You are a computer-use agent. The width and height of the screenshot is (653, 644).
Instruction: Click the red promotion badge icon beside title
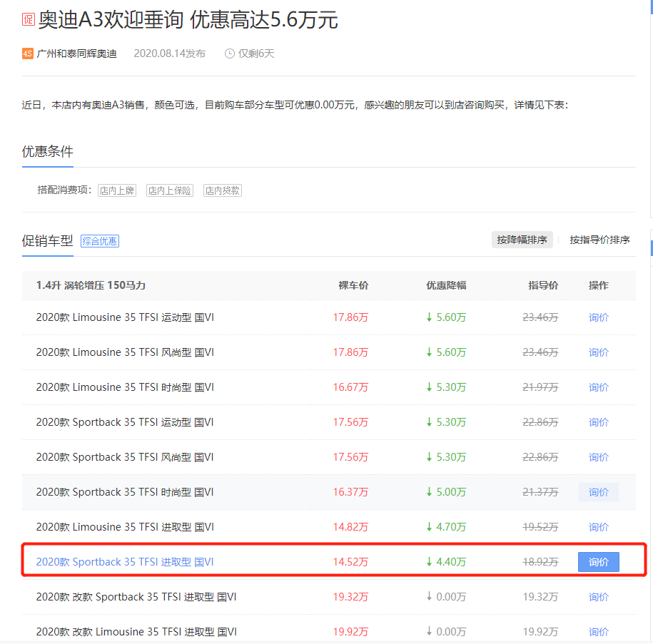[29, 19]
